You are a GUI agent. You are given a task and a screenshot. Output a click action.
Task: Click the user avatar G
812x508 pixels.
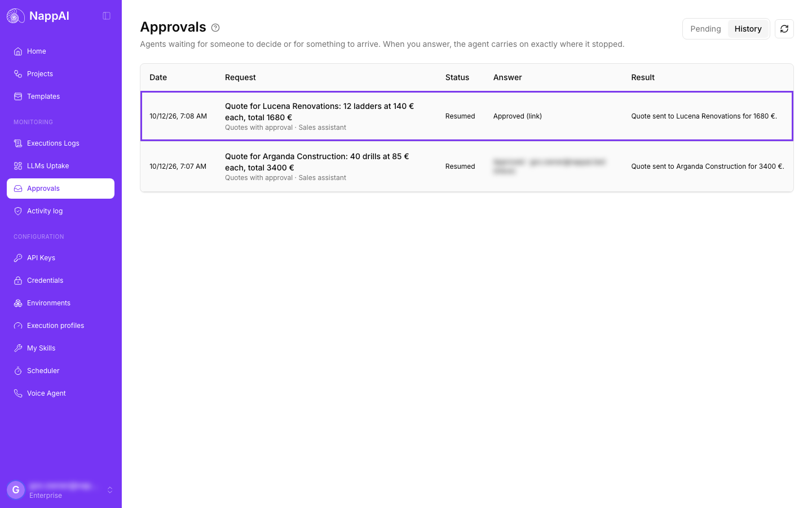[16, 490]
